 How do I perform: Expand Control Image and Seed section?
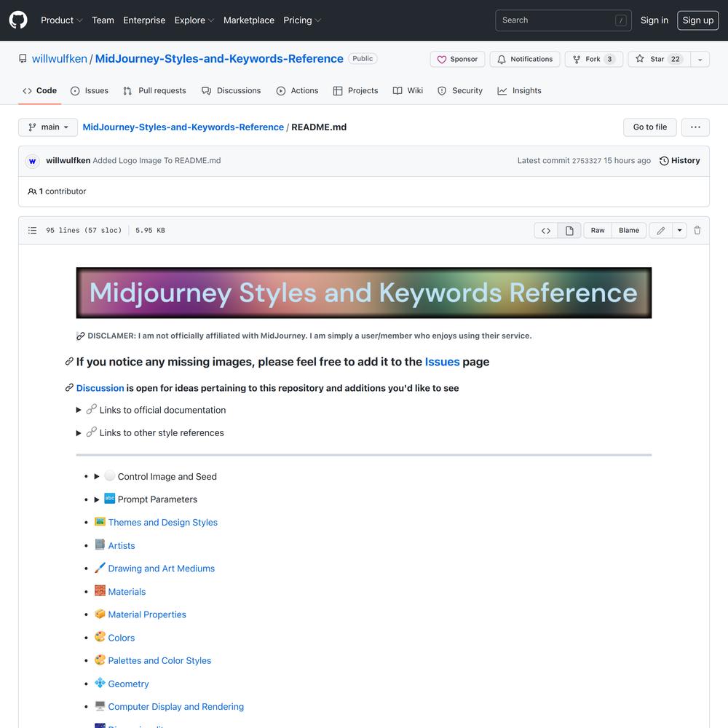pyautogui.click(x=156, y=476)
